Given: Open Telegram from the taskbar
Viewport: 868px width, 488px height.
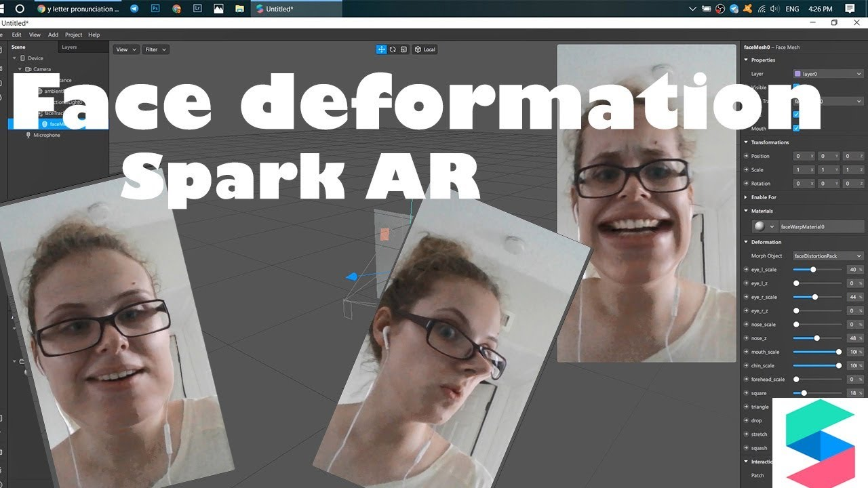Looking at the screenshot, I should 134,9.
